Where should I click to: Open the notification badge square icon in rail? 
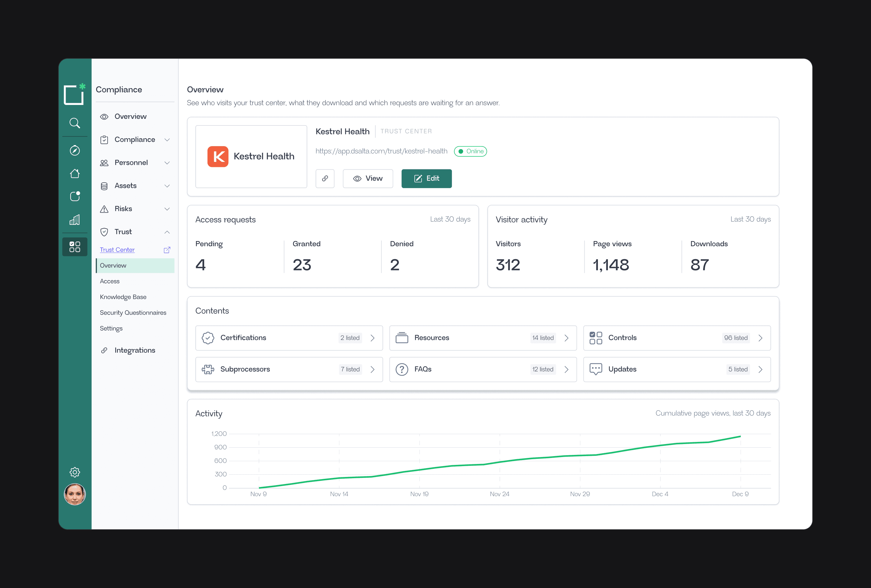click(75, 196)
